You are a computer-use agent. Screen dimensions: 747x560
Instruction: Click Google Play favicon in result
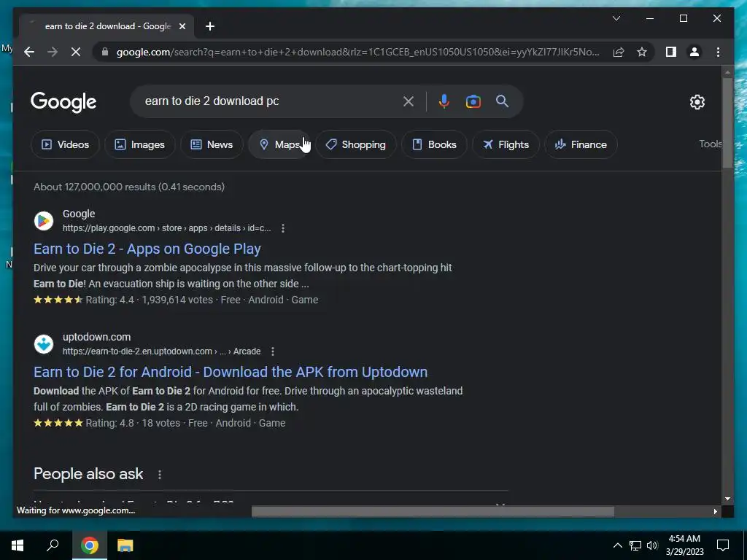(44, 221)
